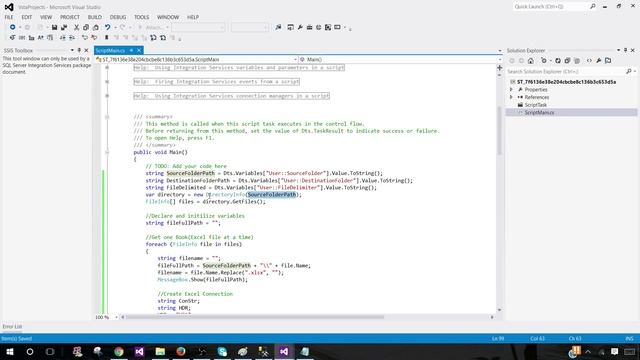Click the Search Solution Explorer input field

[566, 71]
